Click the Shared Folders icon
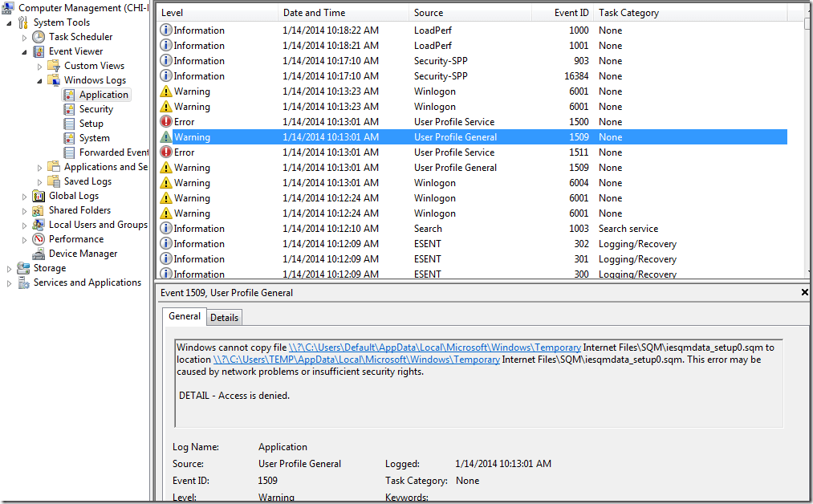This screenshot has height=504, width=813. tap(39, 210)
